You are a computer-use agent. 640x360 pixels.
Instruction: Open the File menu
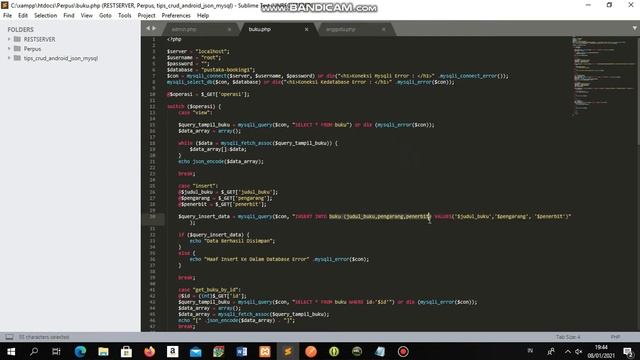point(7,16)
